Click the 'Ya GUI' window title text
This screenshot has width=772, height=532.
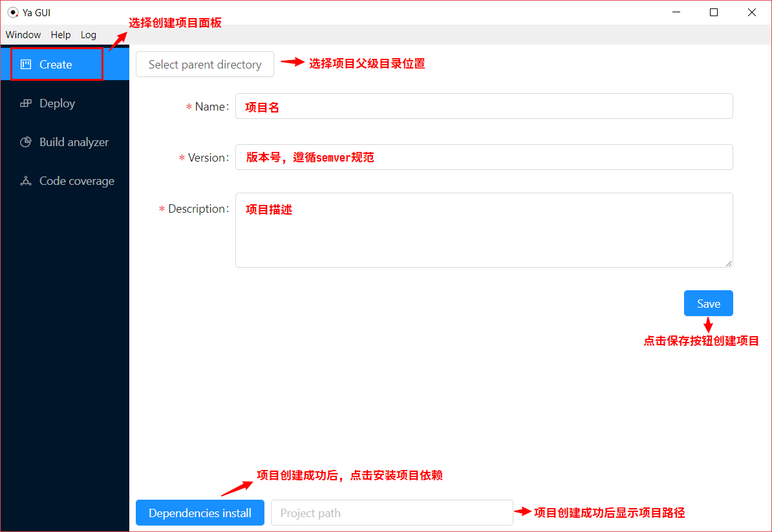[36, 13]
